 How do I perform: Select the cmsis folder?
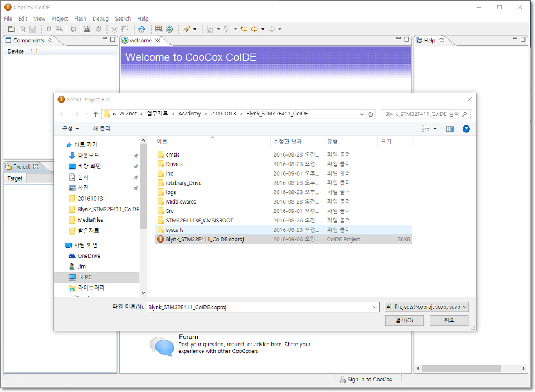tap(284, 154)
